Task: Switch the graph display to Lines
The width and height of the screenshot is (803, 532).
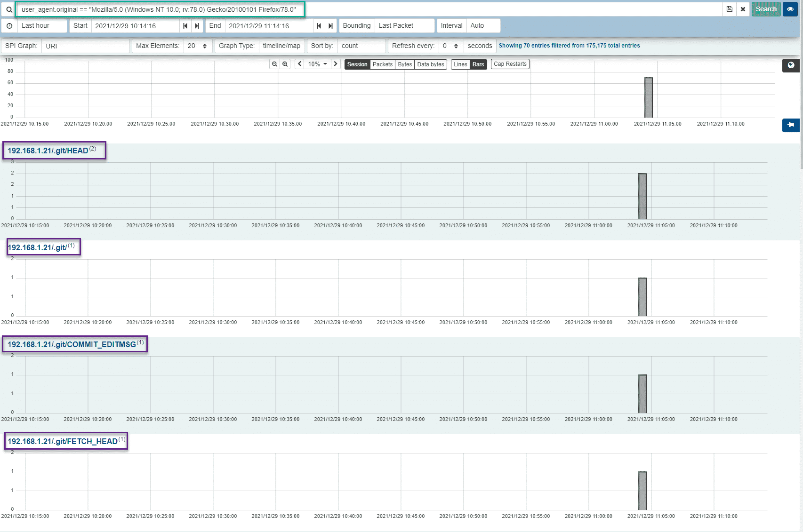Action: (x=460, y=64)
